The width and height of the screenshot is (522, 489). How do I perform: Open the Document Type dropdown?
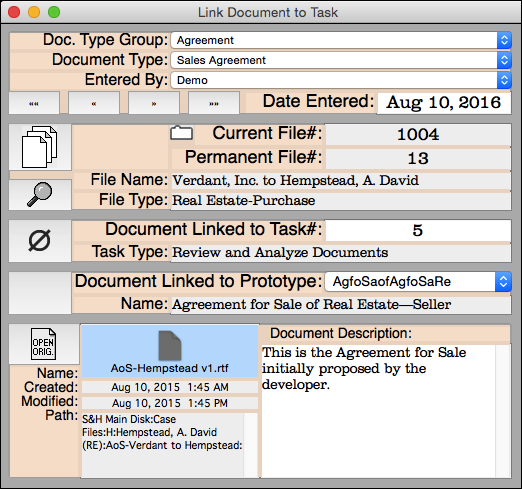pyautogui.click(x=341, y=60)
